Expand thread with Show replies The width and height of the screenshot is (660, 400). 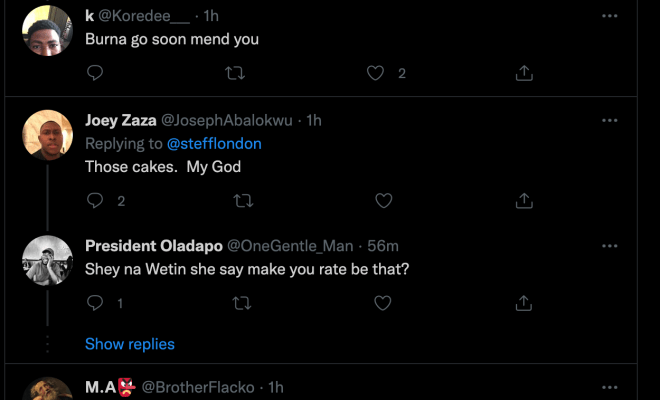[130, 344]
